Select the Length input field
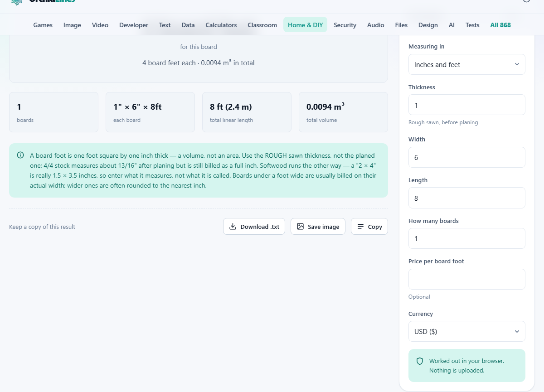 click(x=467, y=198)
